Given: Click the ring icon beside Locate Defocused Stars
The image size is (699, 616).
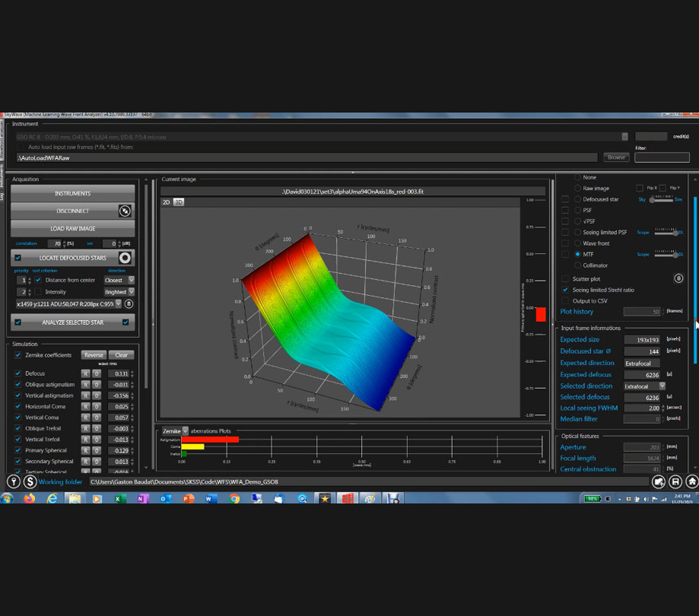Looking at the screenshot, I should 125,258.
